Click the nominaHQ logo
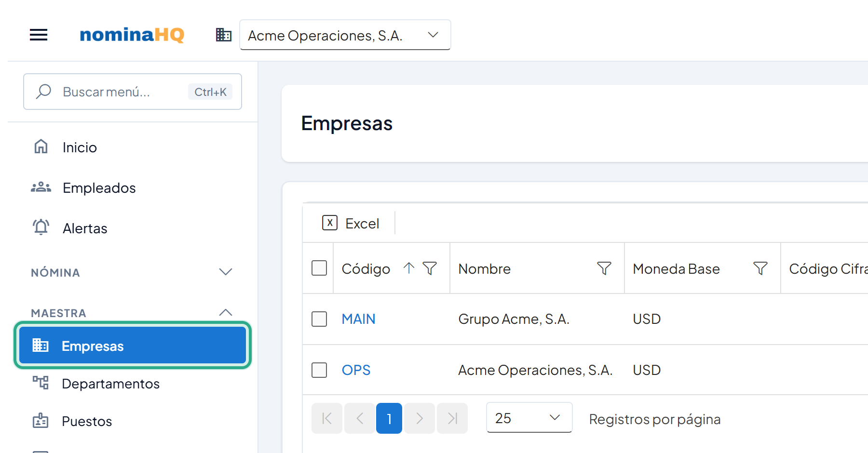 [132, 35]
